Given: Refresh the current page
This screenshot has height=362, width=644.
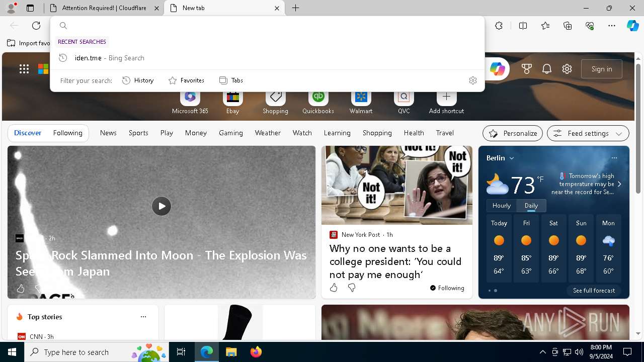Looking at the screenshot, I should [36, 26].
